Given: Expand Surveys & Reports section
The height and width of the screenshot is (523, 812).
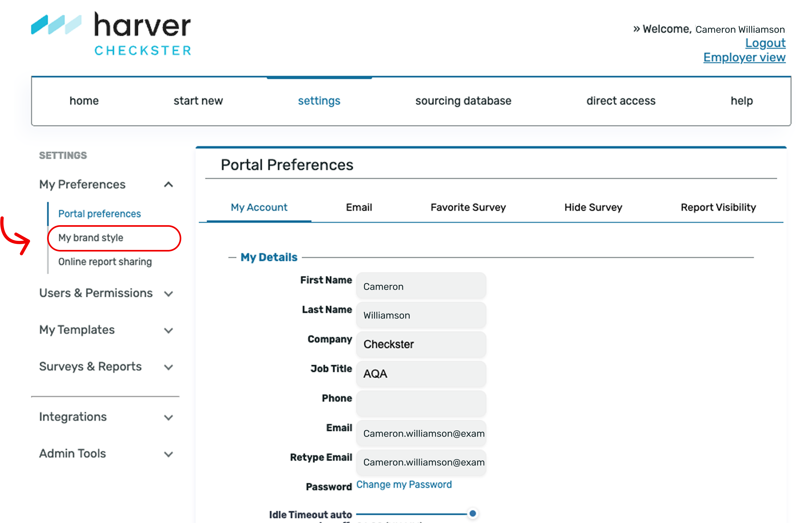Looking at the screenshot, I should pyautogui.click(x=169, y=367).
